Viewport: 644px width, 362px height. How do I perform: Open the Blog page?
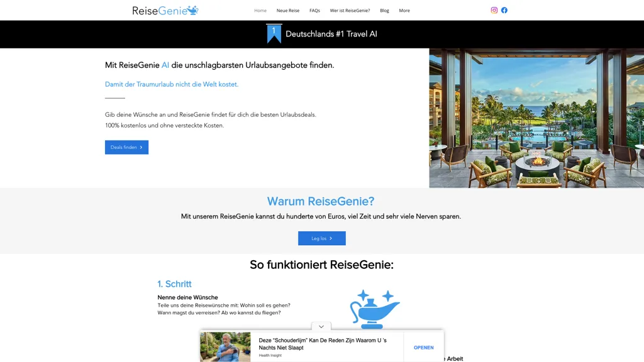point(384,11)
